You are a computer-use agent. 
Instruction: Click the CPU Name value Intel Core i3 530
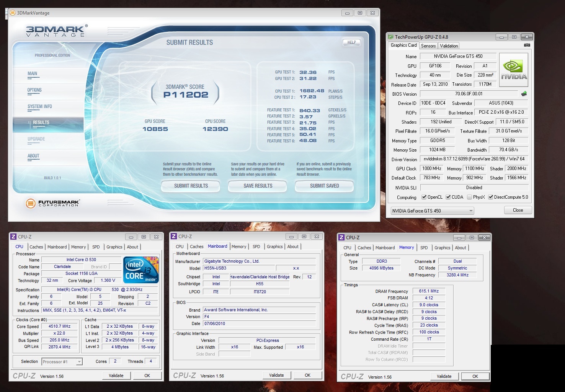[81, 260]
